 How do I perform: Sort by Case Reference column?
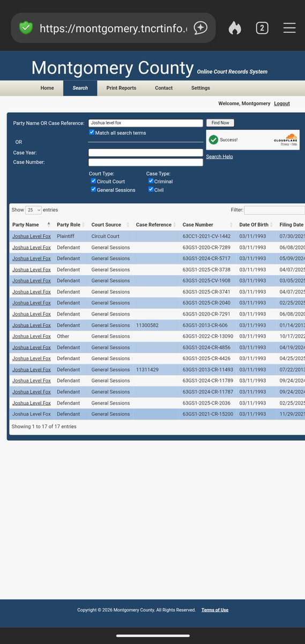pos(156,224)
